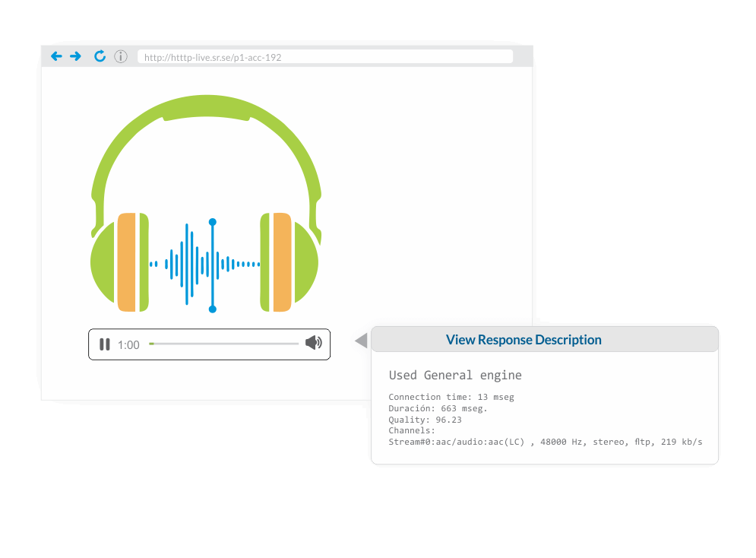Click the pause icon to resume playing
The height and width of the screenshot is (558, 756).
(x=105, y=344)
